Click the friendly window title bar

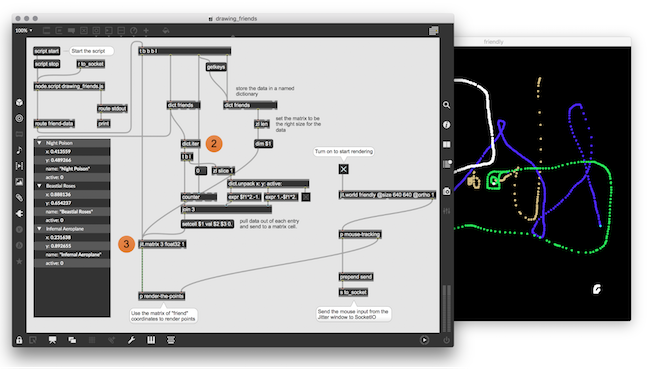(x=542, y=41)
